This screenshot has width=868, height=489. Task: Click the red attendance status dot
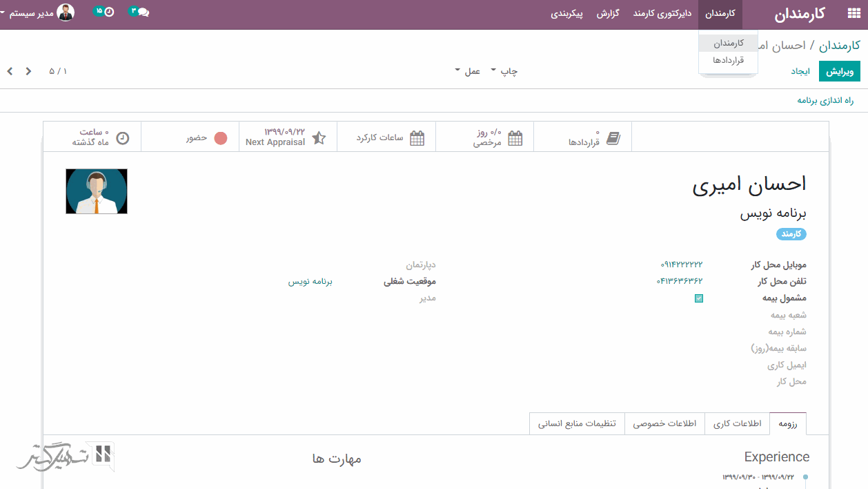click(x=221, y=138)
